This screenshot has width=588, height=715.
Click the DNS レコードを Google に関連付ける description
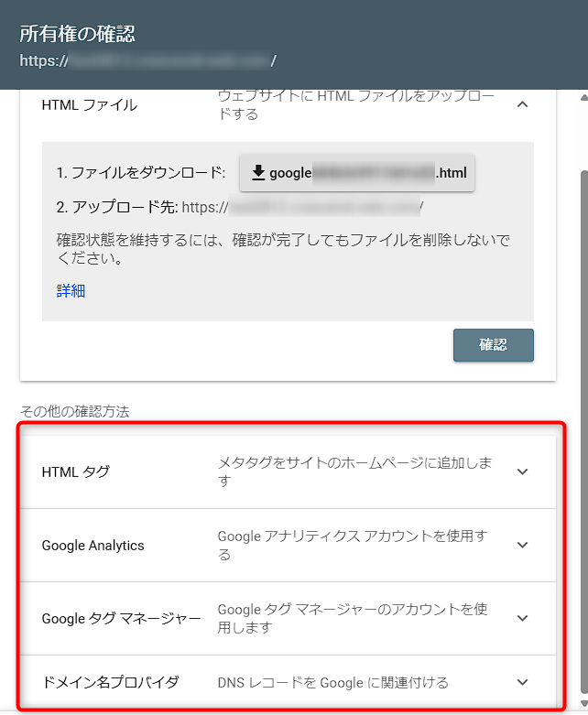click(332, 682)
